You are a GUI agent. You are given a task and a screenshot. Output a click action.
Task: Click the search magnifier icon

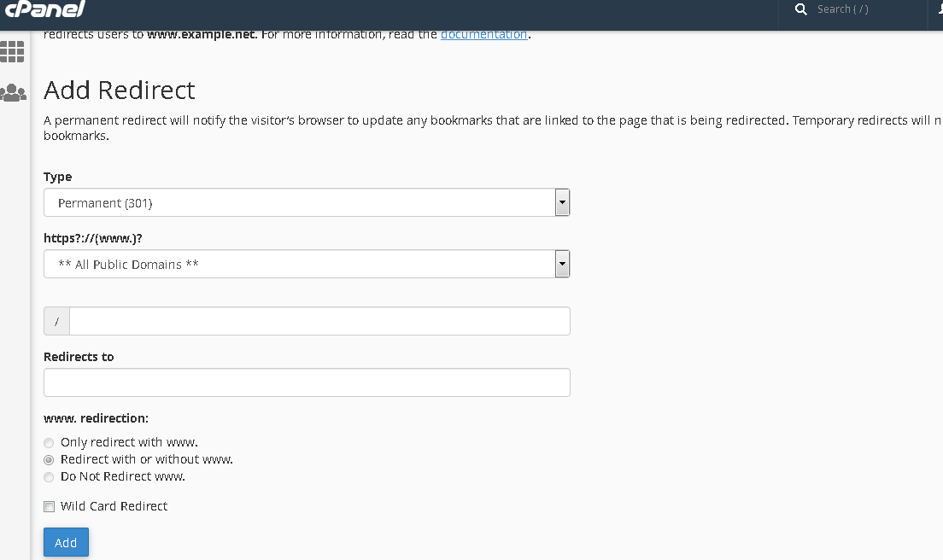click(800, 9)
